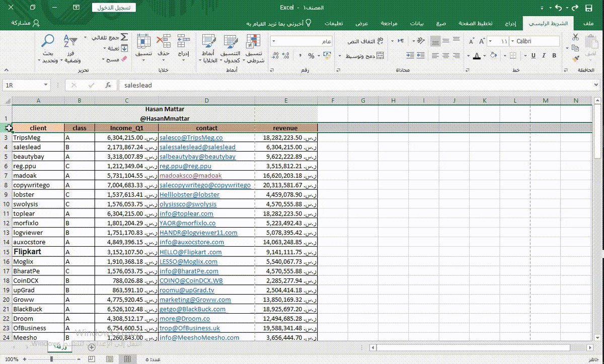
Task: Click the Save icon in title bar
Action: click(x=589, y=8)
